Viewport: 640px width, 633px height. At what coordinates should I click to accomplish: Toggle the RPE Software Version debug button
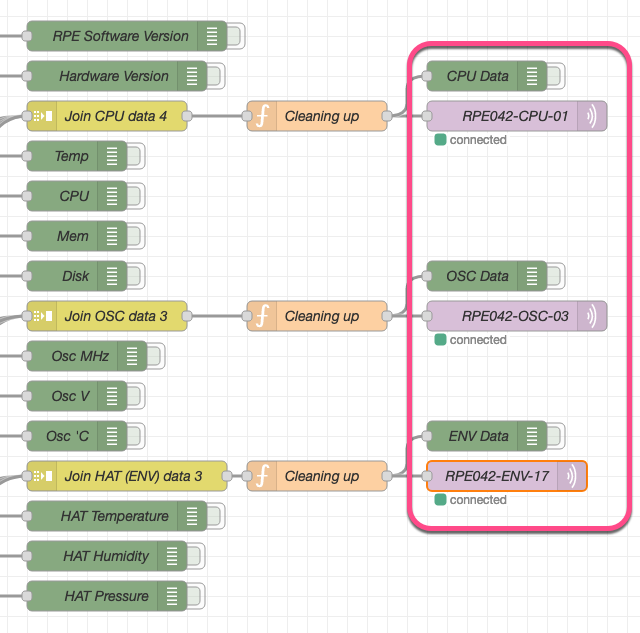point(236,36)
